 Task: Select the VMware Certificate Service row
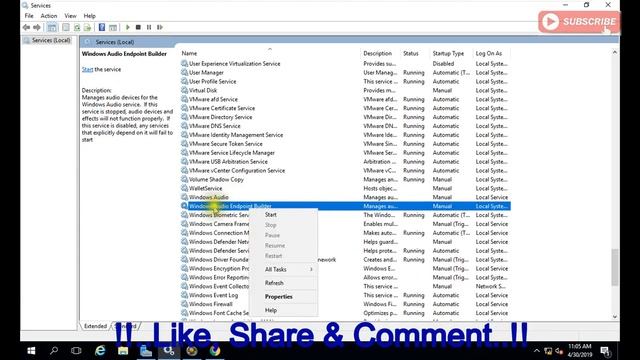coord(345,108)
